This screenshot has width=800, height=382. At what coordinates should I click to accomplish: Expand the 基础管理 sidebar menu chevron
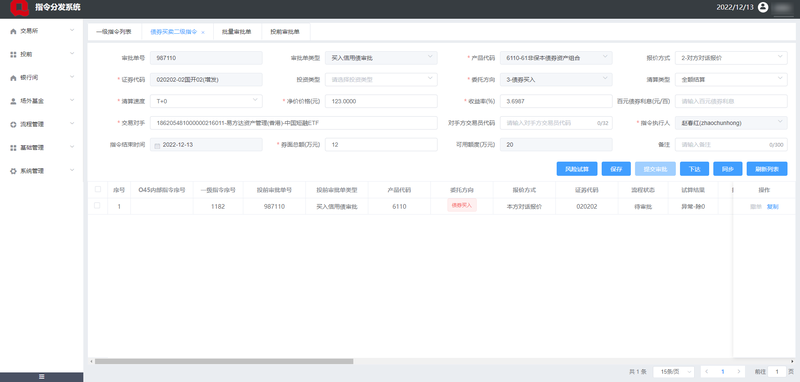72,147
